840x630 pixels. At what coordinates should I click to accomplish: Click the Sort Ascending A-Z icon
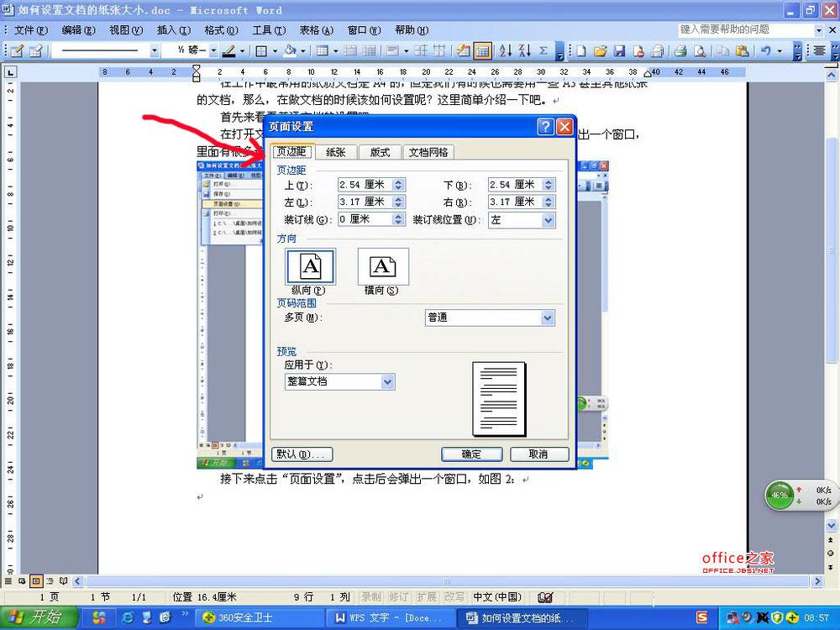point(505,51)
